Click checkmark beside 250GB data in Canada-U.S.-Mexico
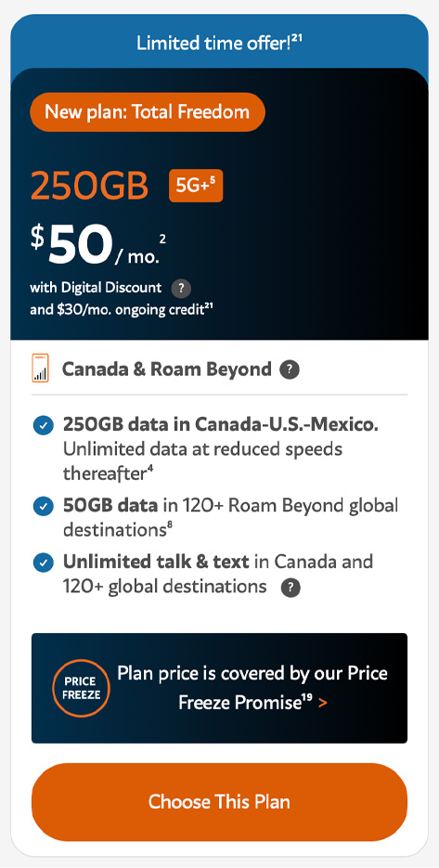The image size is (439, 868). coord(44,426)
